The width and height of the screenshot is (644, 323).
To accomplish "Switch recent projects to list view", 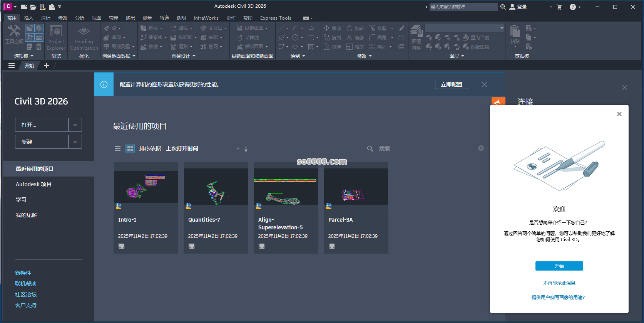I will point(118,148).
